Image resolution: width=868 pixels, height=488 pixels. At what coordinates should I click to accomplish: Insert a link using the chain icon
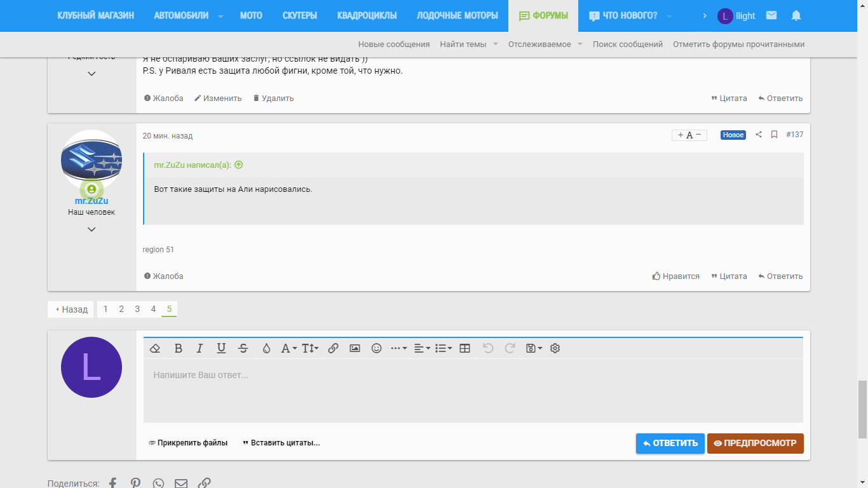[333, 348]
